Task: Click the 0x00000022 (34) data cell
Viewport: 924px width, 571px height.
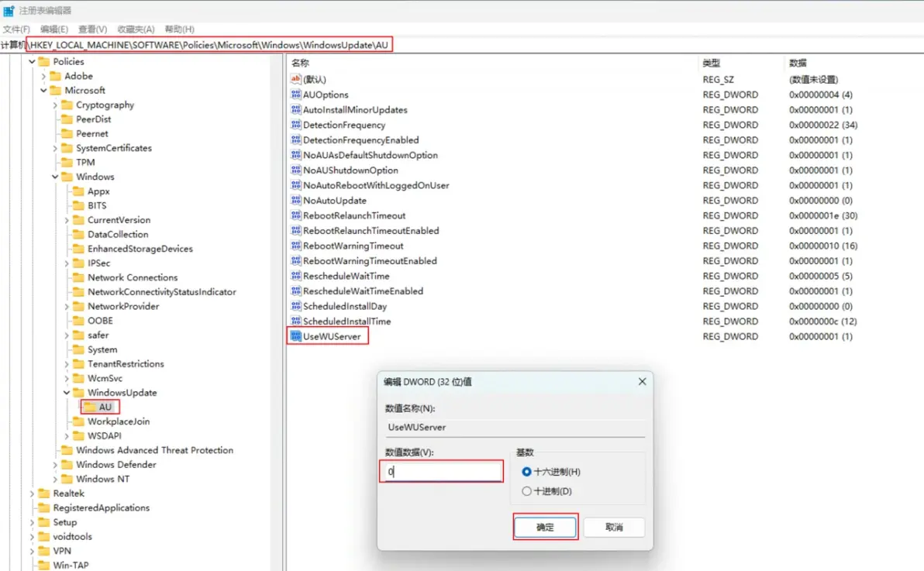Action: tap(823, 125)
